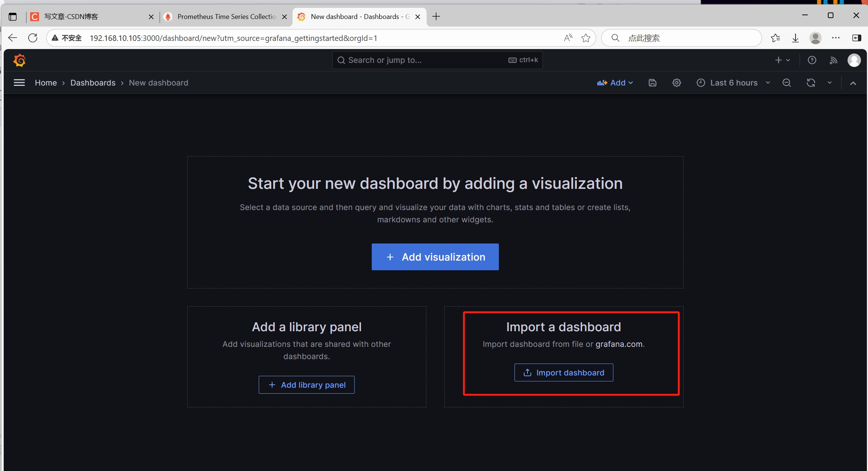The image size is (868, 471).
Task: Close the New dashboard browser tab
Action: 417,17
